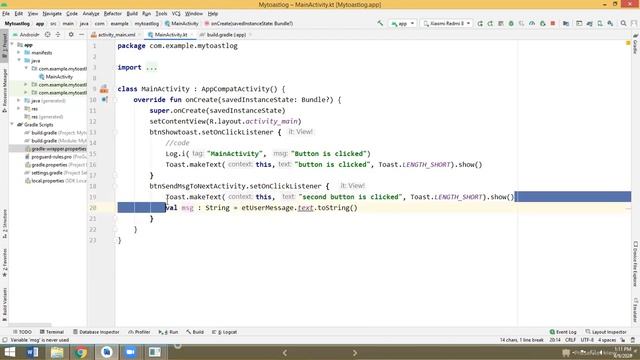Open Chrome from the taskbar

click(81, 352)
